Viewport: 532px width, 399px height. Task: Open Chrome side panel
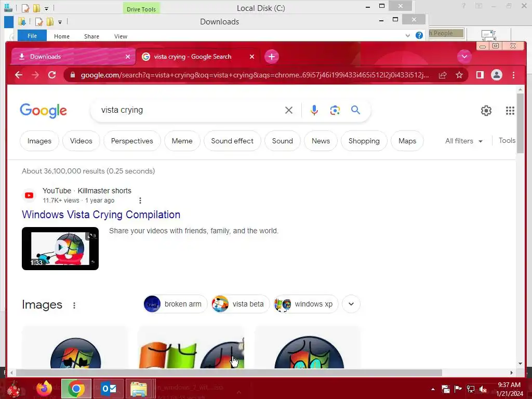point(480,75)
